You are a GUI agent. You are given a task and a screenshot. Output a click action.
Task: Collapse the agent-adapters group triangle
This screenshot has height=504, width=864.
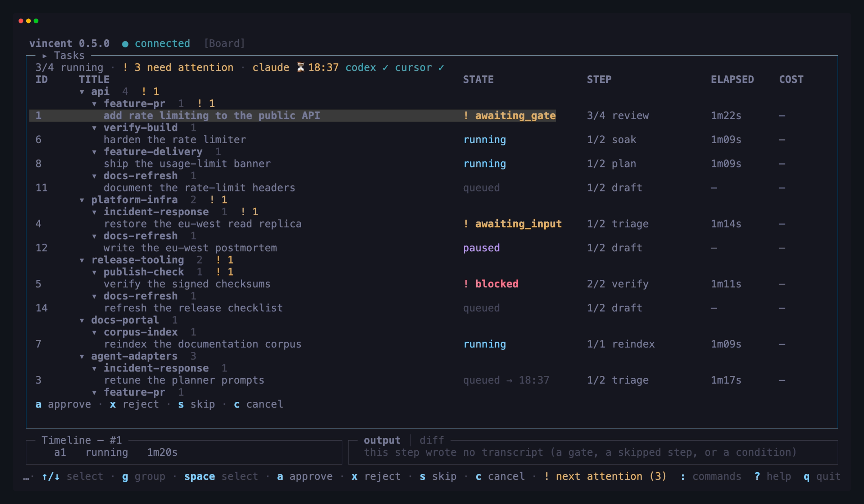[82, 357]
